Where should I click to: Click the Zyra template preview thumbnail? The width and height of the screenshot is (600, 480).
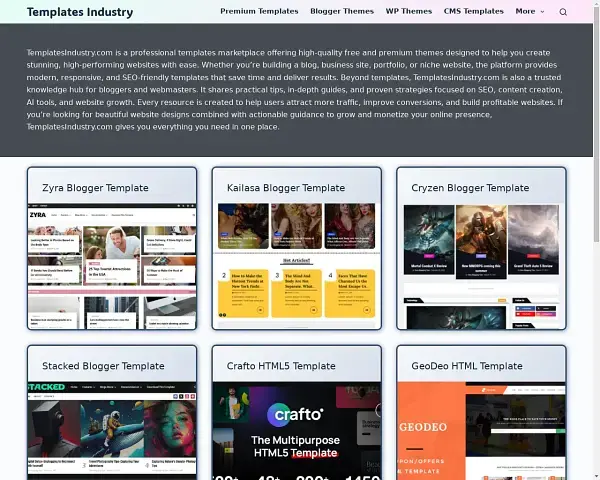(x=112, y=266)
